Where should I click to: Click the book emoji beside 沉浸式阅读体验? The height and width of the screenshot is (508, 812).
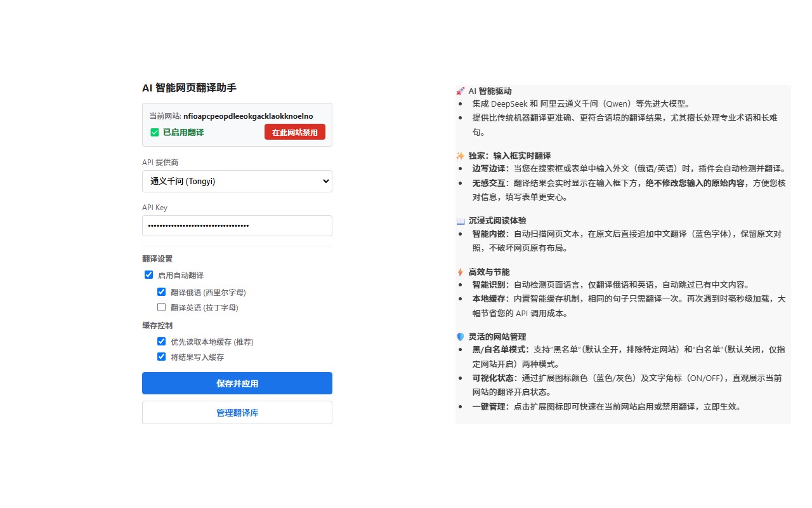[x=461, y=221]
